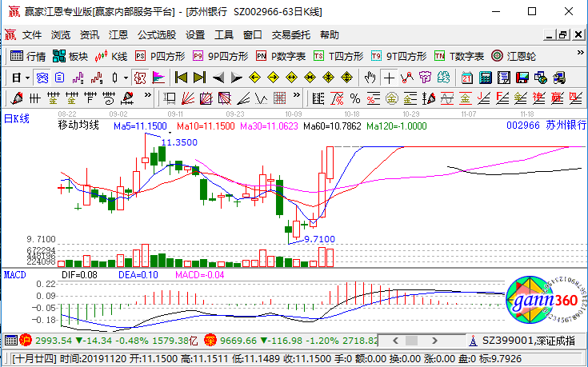The height and width of the screenshot is (367, 588).
Task: Click the network globe icon
Action: point(540,78)
